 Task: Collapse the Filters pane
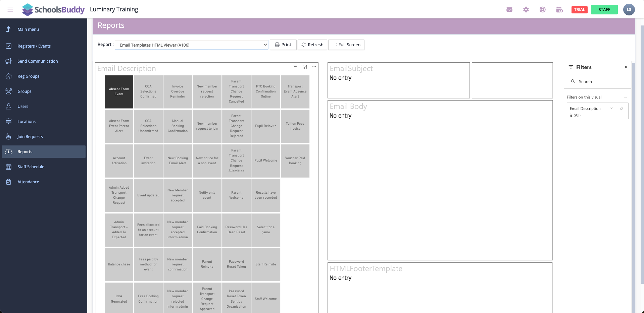pyautogui.click(x=626, y=67)
